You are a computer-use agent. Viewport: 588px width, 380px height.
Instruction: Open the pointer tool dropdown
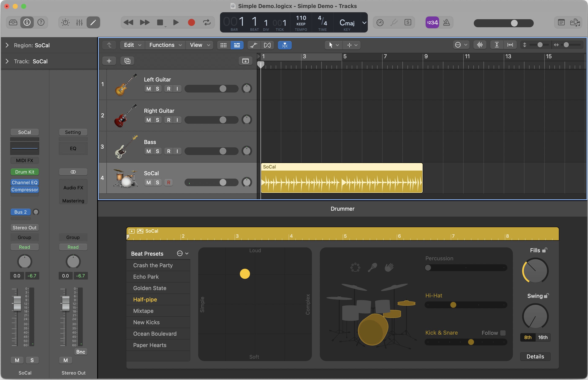pos(333,45)
